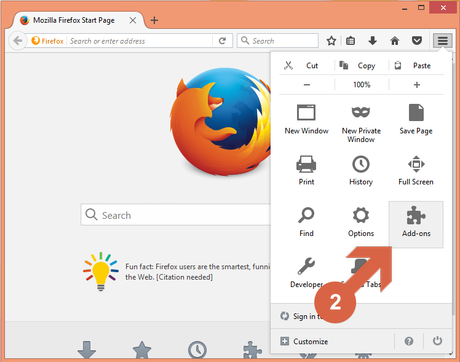This screenshot has width=460, height=362.
Task: Zoom out with minus button
Action: coord(307,85)
